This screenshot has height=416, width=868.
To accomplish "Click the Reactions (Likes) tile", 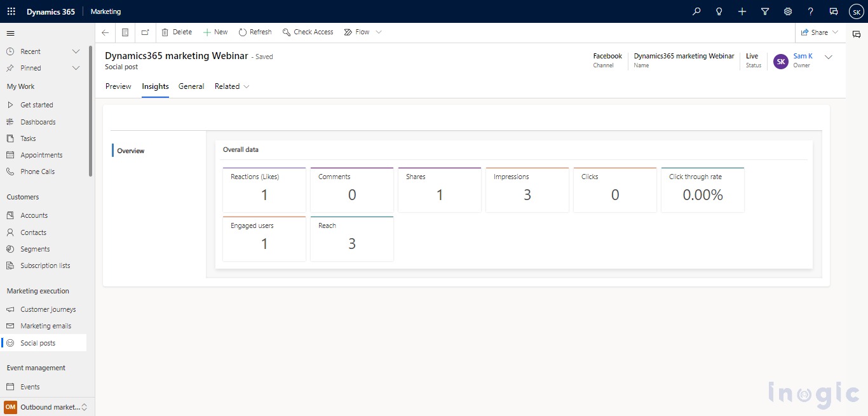I will (x=264, y=190).
